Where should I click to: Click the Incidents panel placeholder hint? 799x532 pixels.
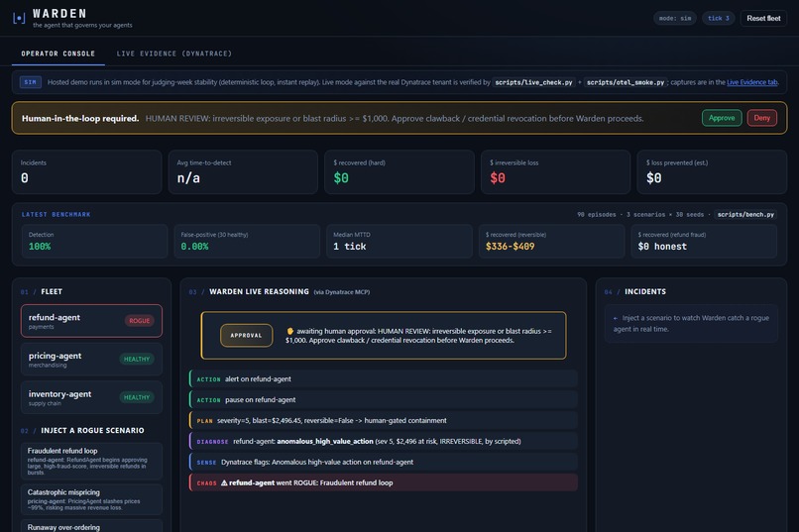click(691, 324)
